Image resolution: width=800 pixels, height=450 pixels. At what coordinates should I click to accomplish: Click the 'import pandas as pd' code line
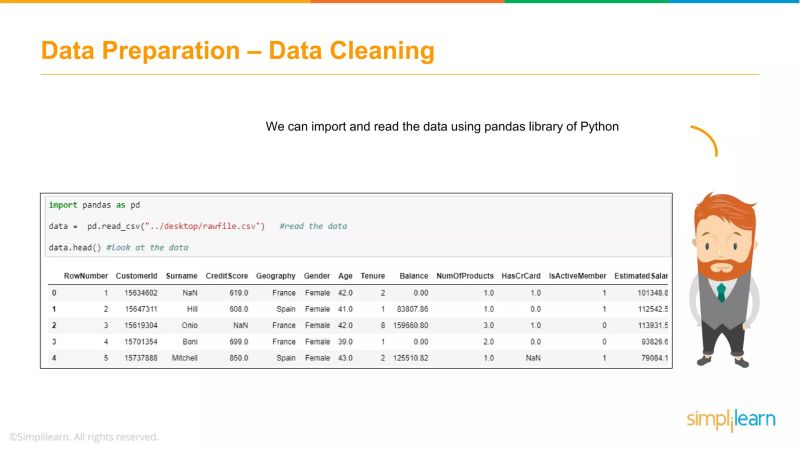pos(94,205)
